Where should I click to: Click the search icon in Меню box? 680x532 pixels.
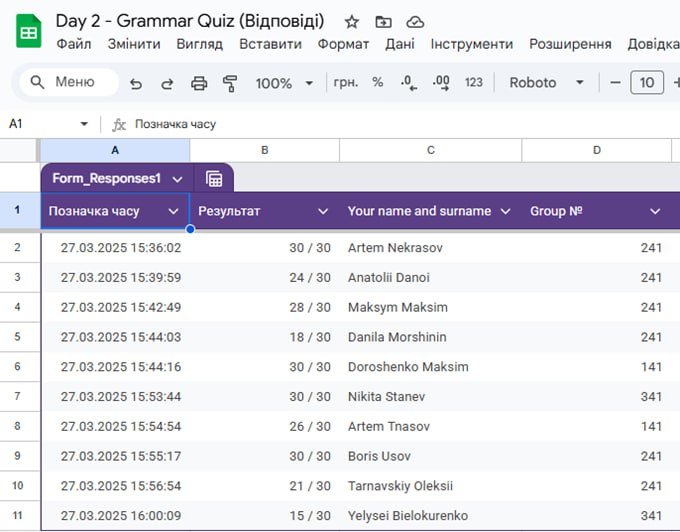pos(37,82)
